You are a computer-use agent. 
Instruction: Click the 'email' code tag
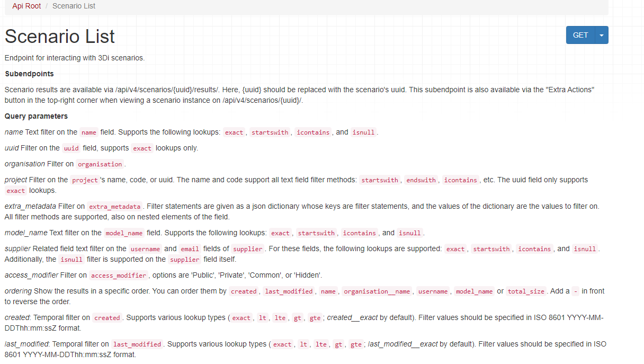pos(190,249)
